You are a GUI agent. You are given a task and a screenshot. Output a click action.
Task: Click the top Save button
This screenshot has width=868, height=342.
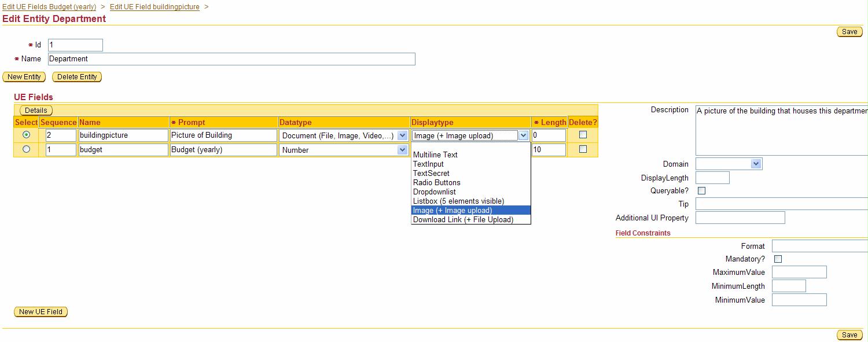(x=849, y=32)
